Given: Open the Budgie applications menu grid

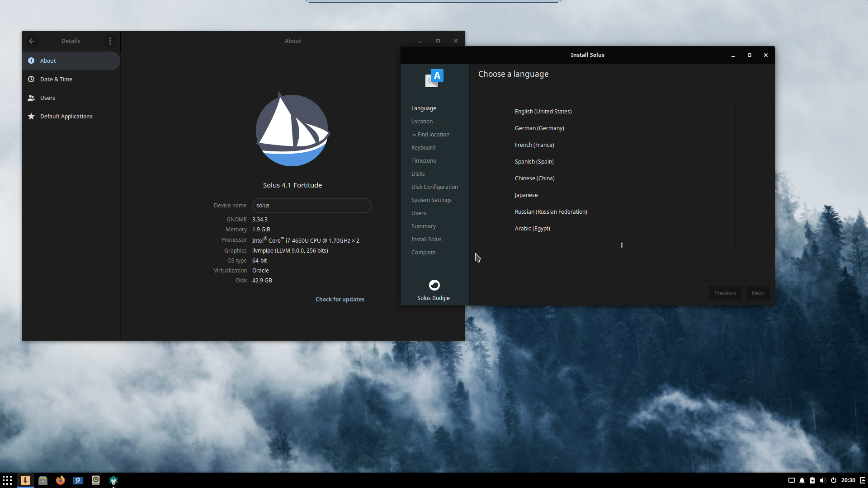Looking at the screenshot, I should pos(7,480).
